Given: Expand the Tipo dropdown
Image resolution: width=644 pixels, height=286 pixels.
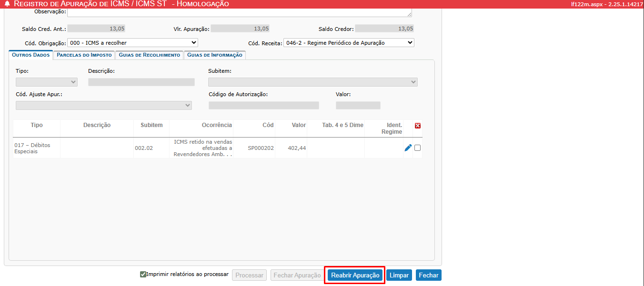Looking at the screenshot, I should click(46, 82).
